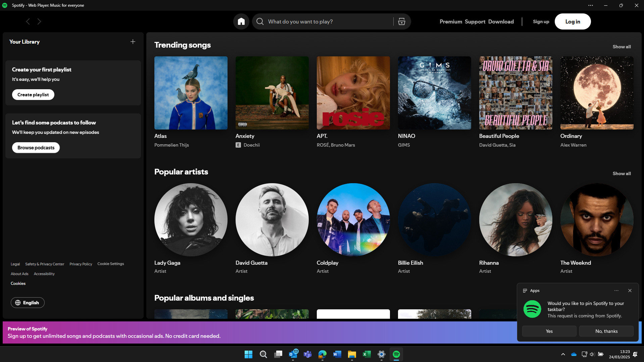The image size is (644, 362).
Task: Click Support in the top navigation
Action: [475, 21]
